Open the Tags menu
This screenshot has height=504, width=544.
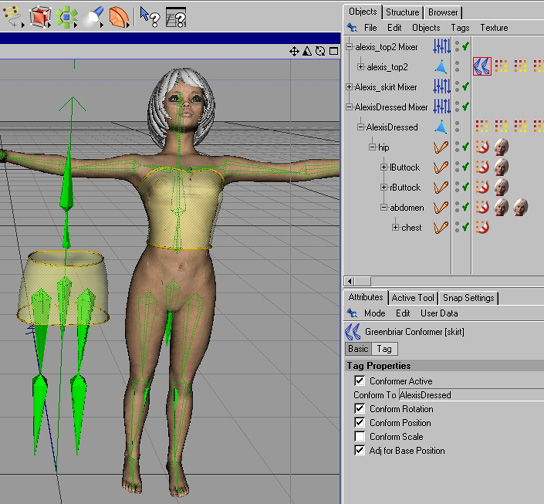460,28
